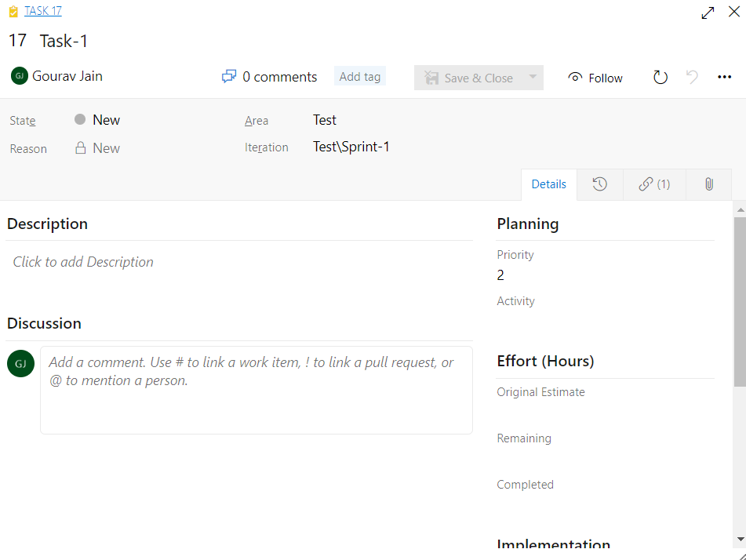
Task: Expand the dialog to full screen
Action: click(707, 13)
